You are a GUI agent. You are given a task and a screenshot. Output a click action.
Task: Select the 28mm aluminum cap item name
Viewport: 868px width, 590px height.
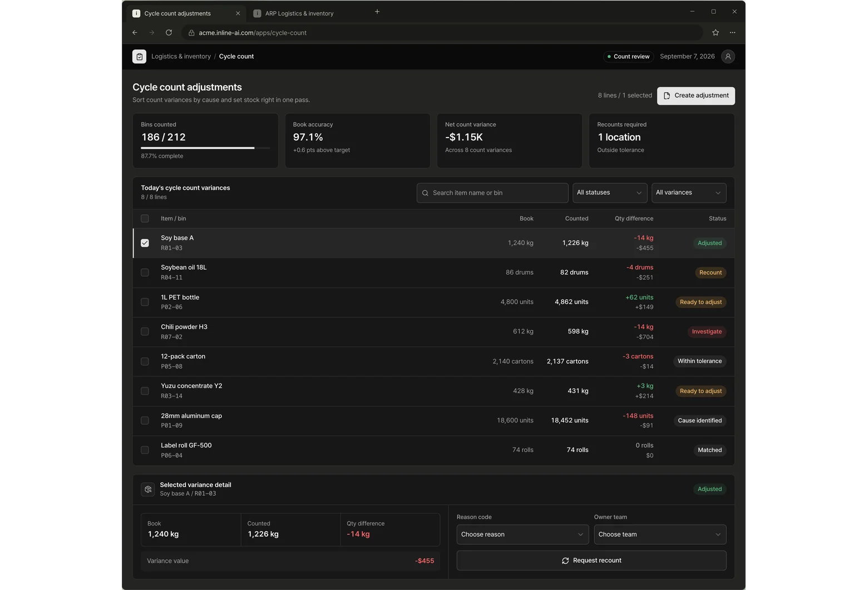click(x=191, y=416)
